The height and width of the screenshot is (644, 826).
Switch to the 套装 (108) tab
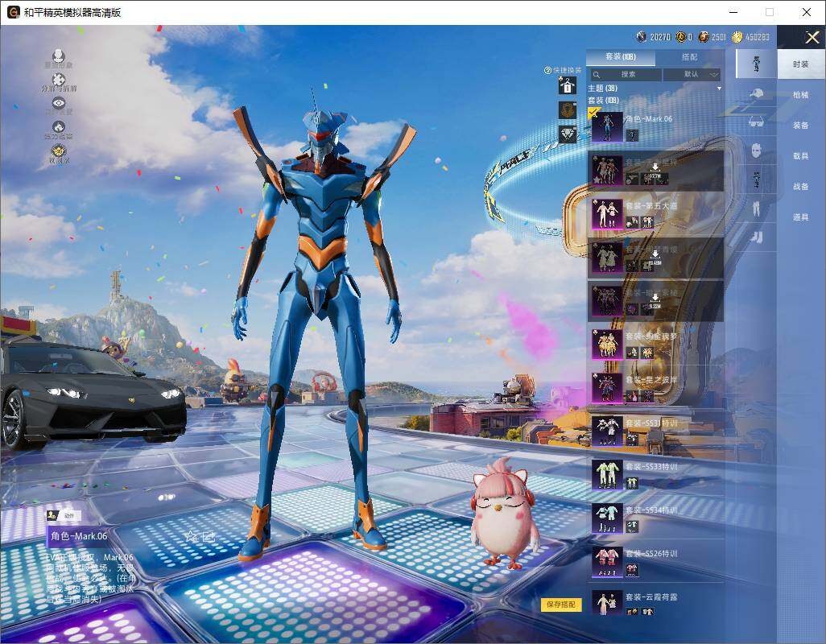[x=621, y=56]
